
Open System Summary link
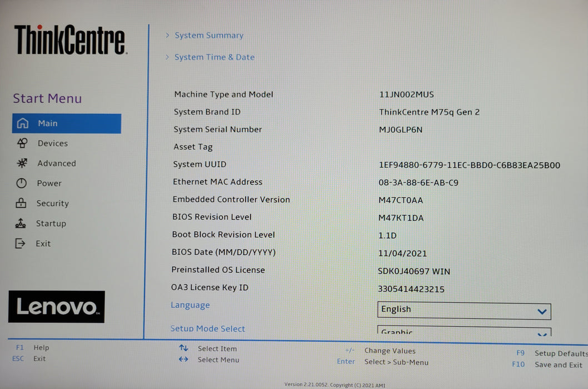pyautogui.click(x=209, y=35)
